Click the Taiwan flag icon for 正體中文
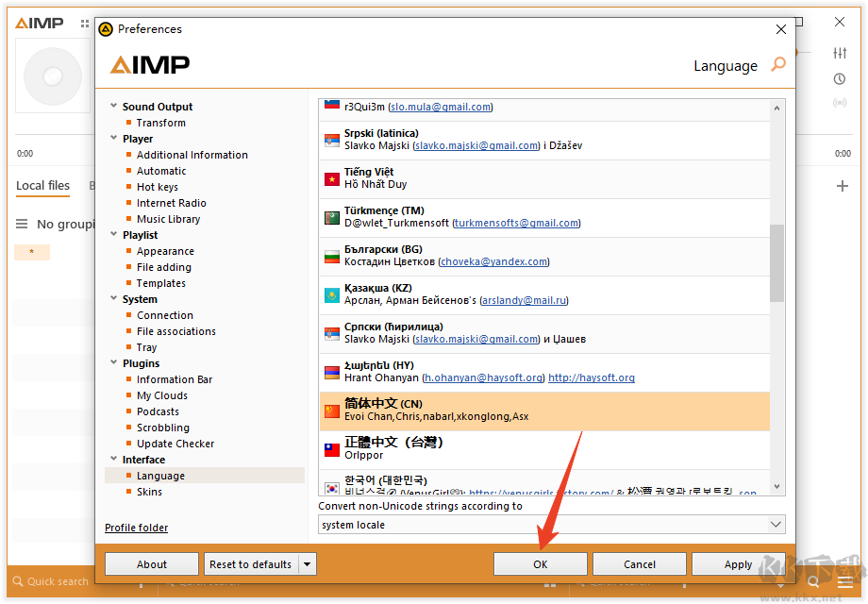Viewport: 868px width, 604px height. point(331,449)
